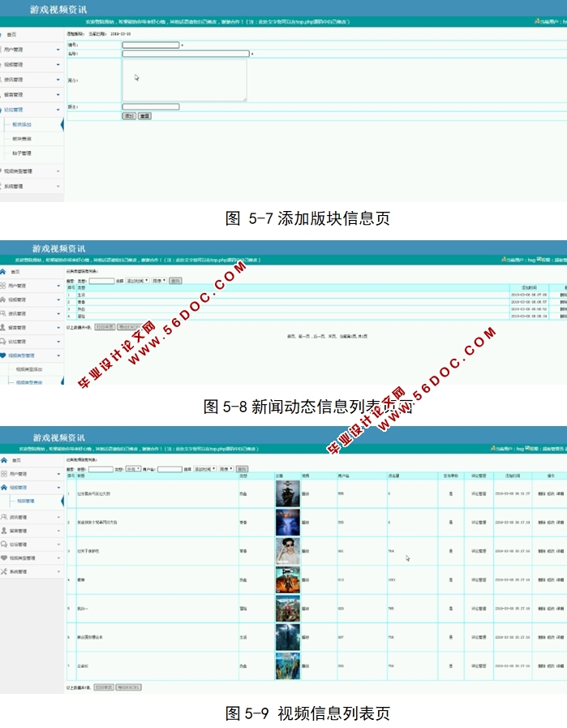This screenshot has height=728, width=567.
Task: Click 用户管理 icon in video list page sidebar
Action: tap(3, 474)
